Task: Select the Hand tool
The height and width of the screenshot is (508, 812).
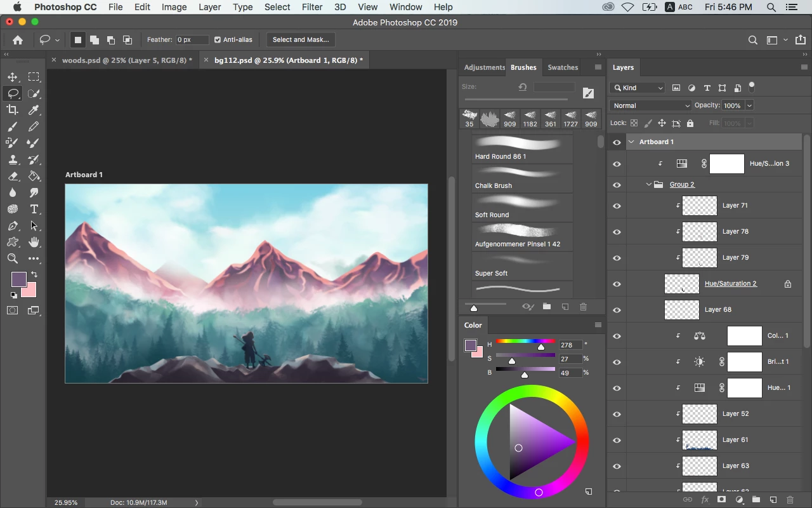Action: tap(34, 242)
